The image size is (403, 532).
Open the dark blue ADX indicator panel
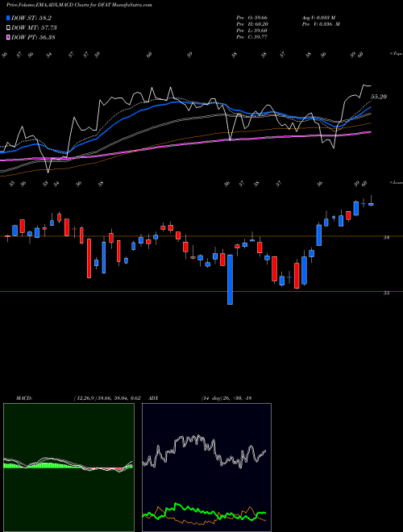coord(206,468)
